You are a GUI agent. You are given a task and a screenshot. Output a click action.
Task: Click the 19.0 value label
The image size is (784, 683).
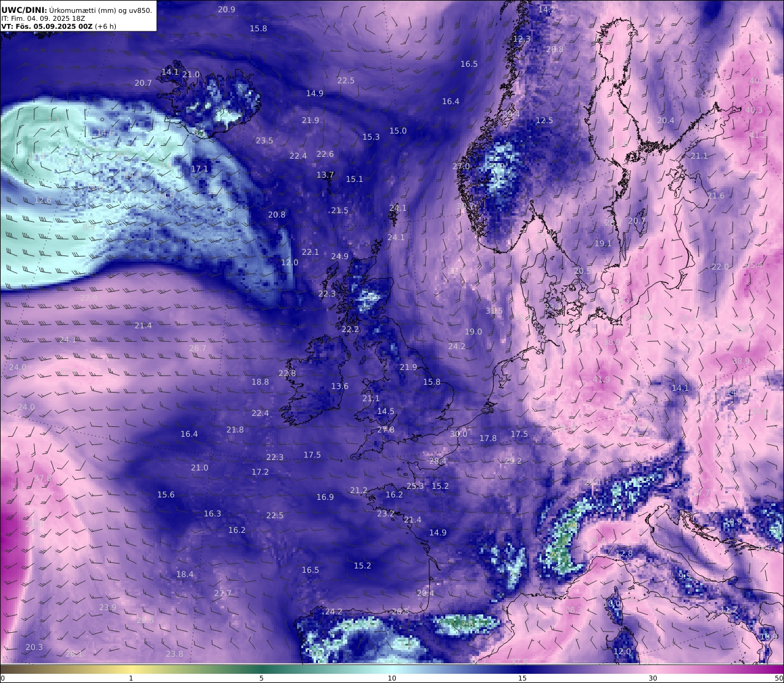[473, 332]
